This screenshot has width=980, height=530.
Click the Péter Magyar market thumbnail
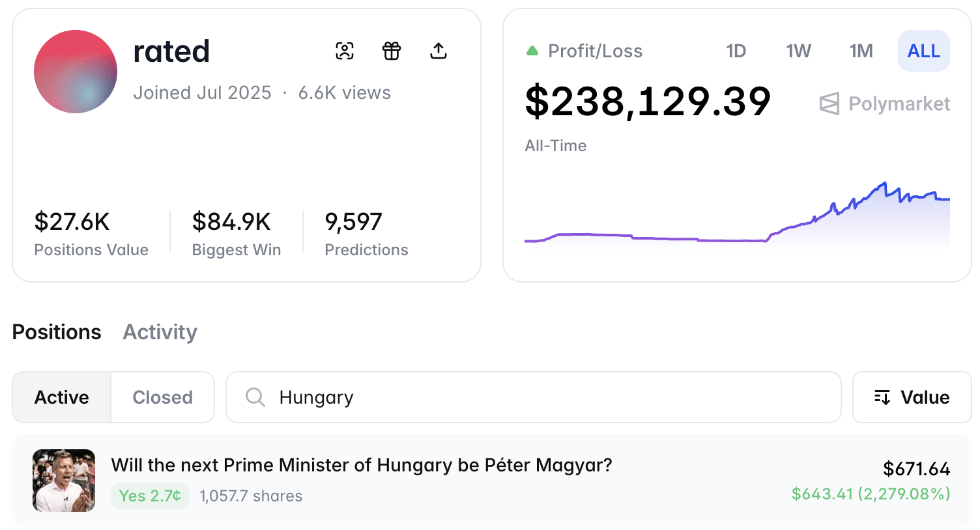(x=64, y=481)
